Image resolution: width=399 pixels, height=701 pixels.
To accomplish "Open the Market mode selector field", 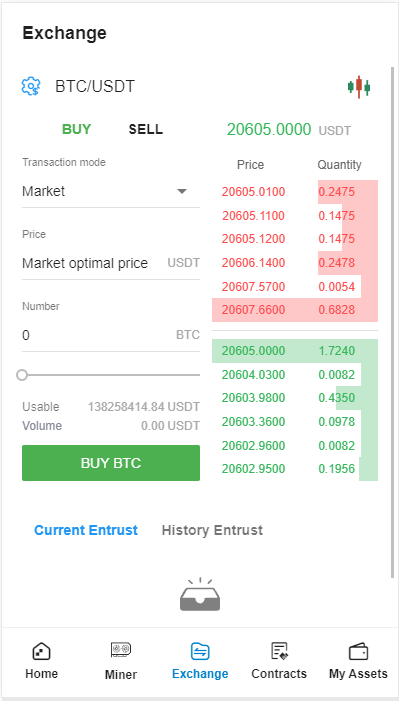I will pyautogui.click(x=111, y=192).
